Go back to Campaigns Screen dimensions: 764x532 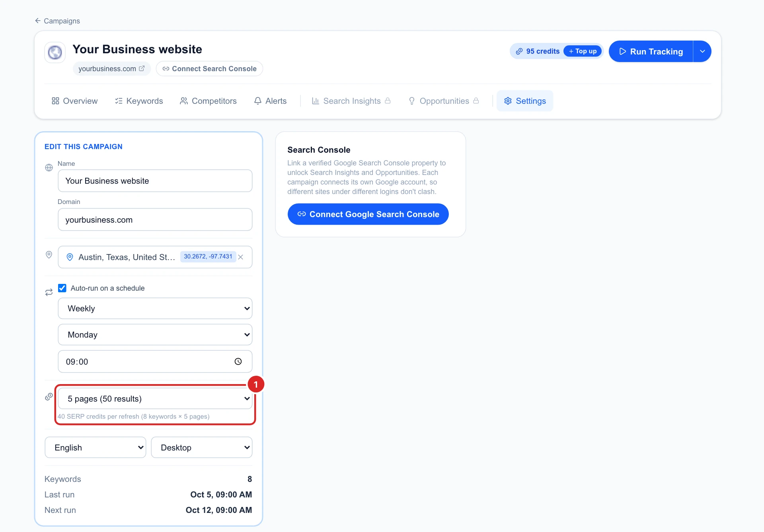pos(57,21)
